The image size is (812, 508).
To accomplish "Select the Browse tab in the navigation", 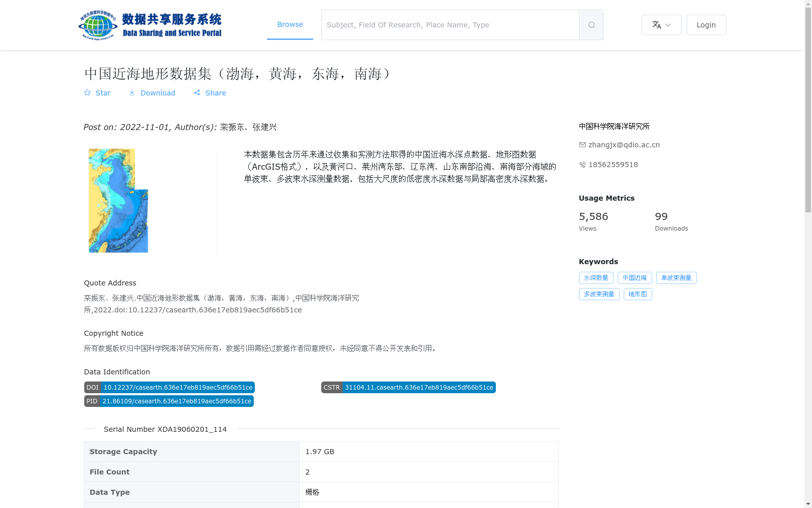I will coord(290,24).
